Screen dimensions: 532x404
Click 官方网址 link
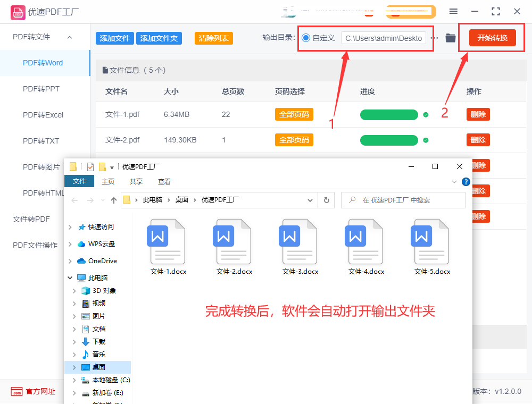point(40,391)
